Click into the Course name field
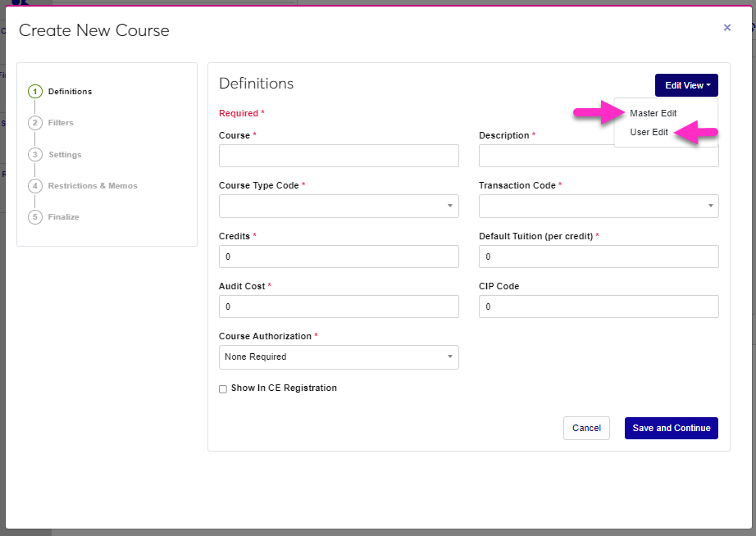 [339, 156]
